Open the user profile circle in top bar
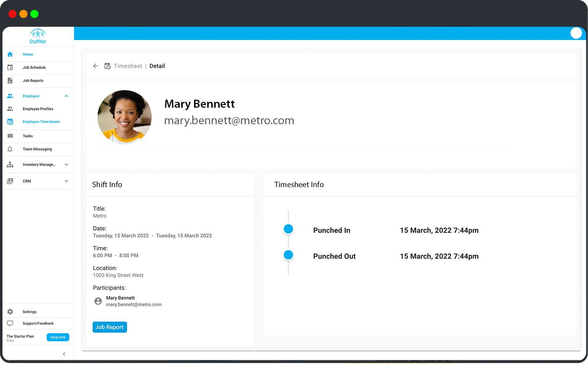Image resolution: width=588 pixels, height=370 pixels. (576, 33)
